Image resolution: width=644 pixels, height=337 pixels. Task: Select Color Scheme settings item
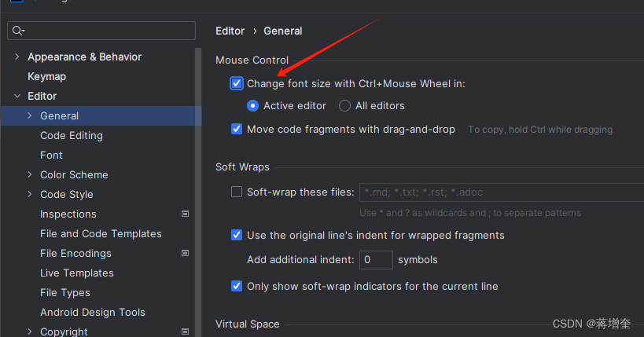(x=74, y=175)
